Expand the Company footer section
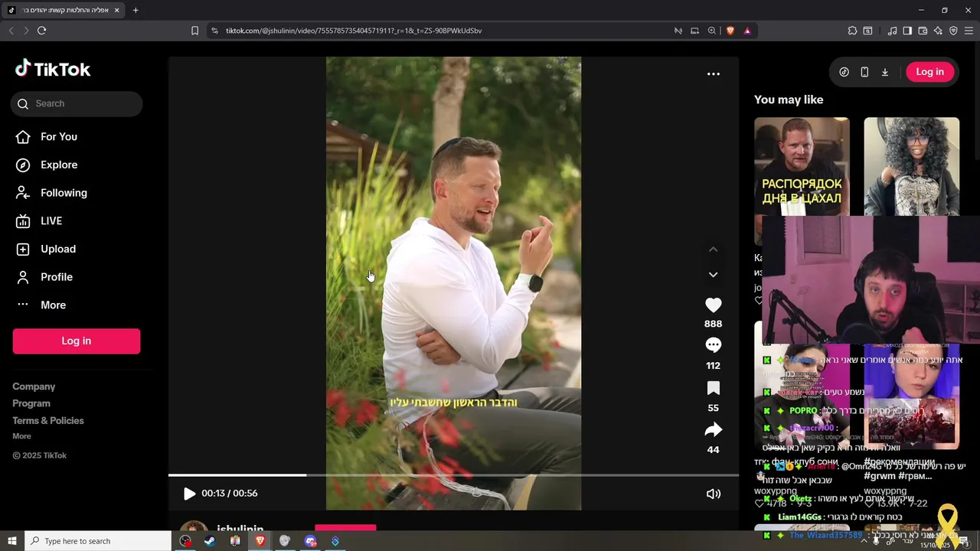This screenshot has width=980, height=551. 34,387
